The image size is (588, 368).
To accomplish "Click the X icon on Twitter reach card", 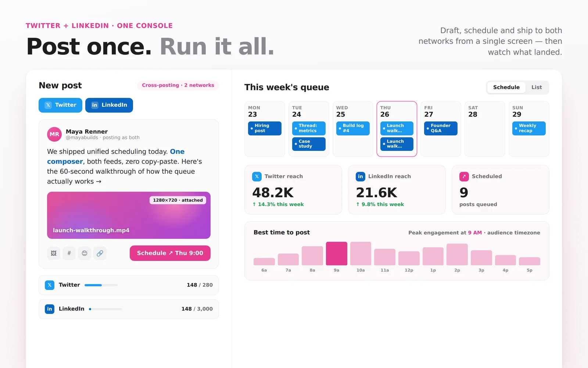I will coord(257,177).
